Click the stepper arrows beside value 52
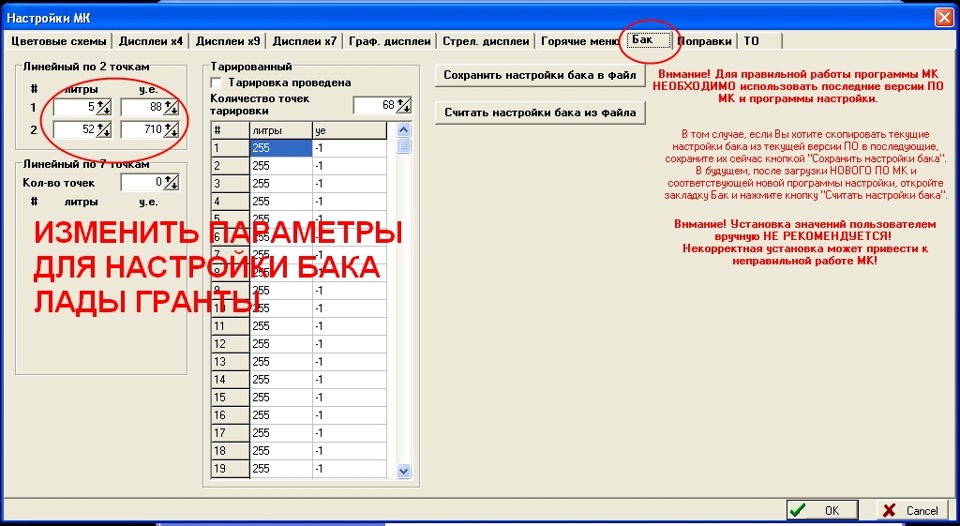960x526 pixels. tap(103, 130)
